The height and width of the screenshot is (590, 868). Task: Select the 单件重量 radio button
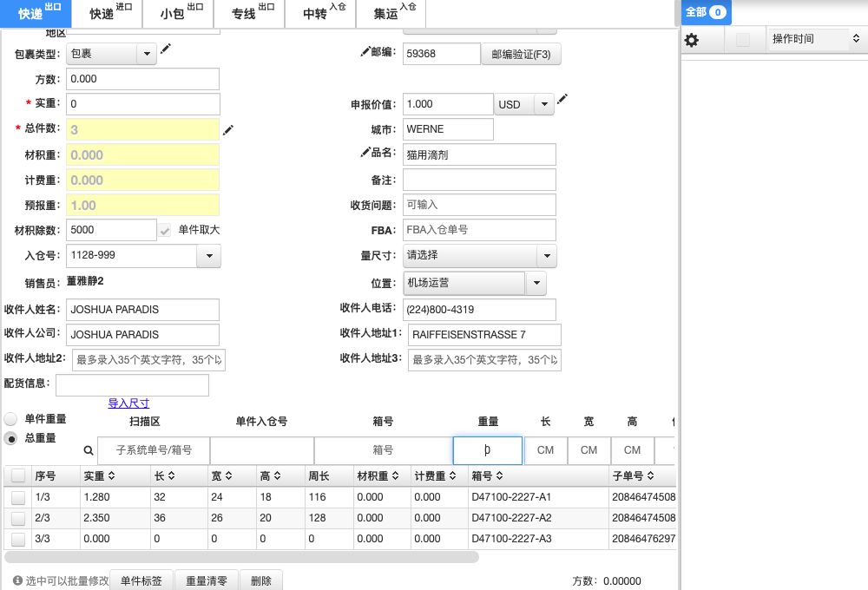pyautogui.click(x=10, y=419)
